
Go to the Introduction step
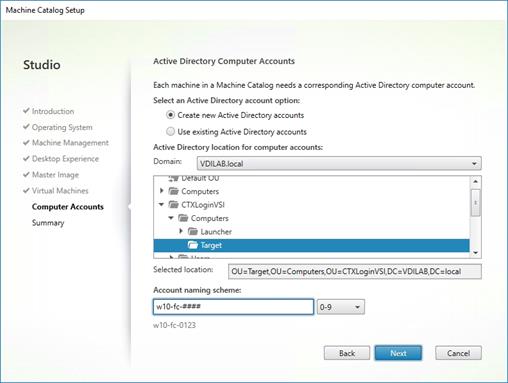53,111
